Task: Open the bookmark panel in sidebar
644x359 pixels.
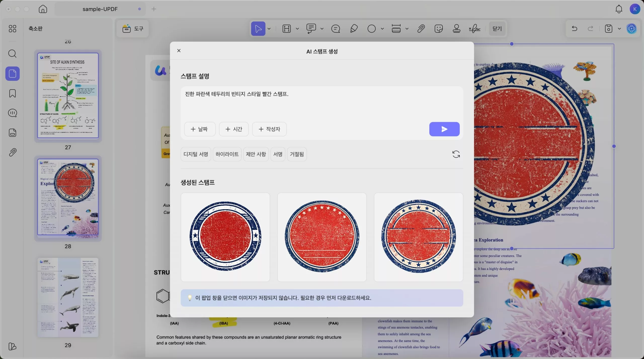Action: pyautogui.click(x=12, y=93)
